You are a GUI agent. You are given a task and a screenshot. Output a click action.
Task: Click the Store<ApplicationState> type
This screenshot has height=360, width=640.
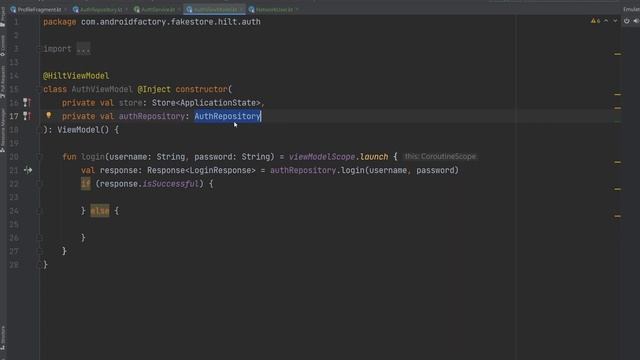click(206, 102)
